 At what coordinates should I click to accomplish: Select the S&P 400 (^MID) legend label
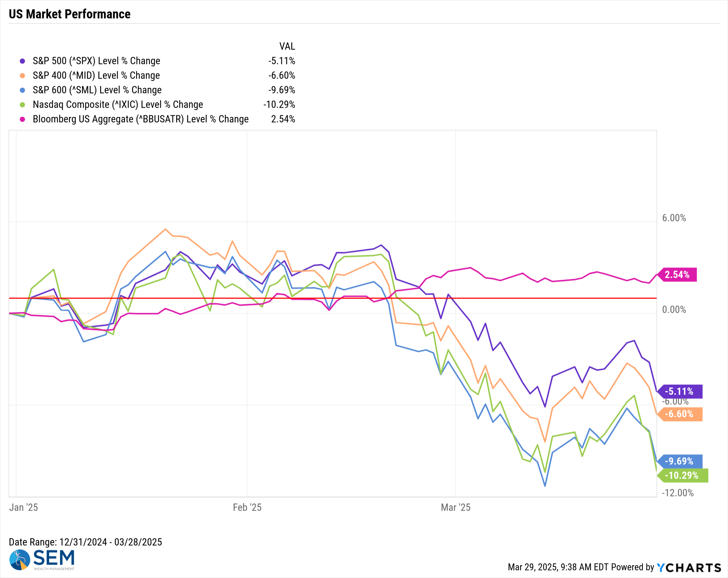pos(96,75)
